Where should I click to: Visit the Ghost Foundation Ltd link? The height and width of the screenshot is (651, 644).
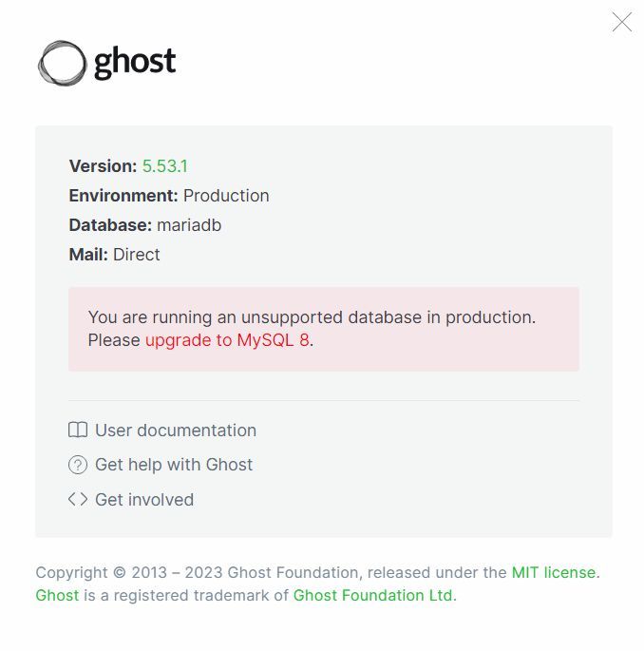pos(372,595)
